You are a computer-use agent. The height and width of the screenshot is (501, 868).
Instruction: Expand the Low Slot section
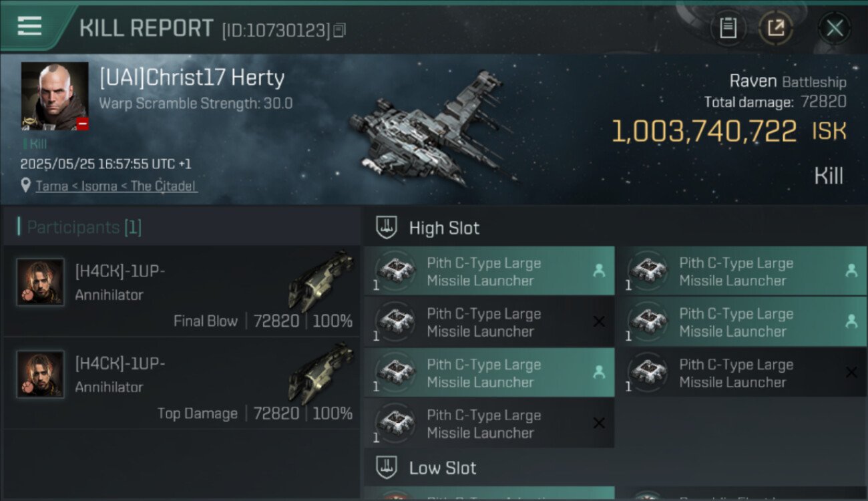pyautogui.click(x=442, y=468)
